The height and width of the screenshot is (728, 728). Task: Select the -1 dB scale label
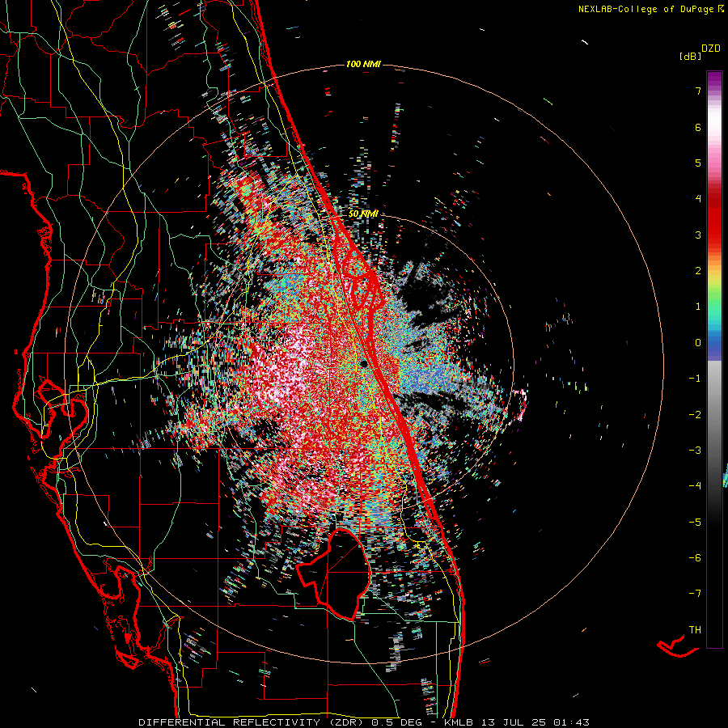point(695,379)
